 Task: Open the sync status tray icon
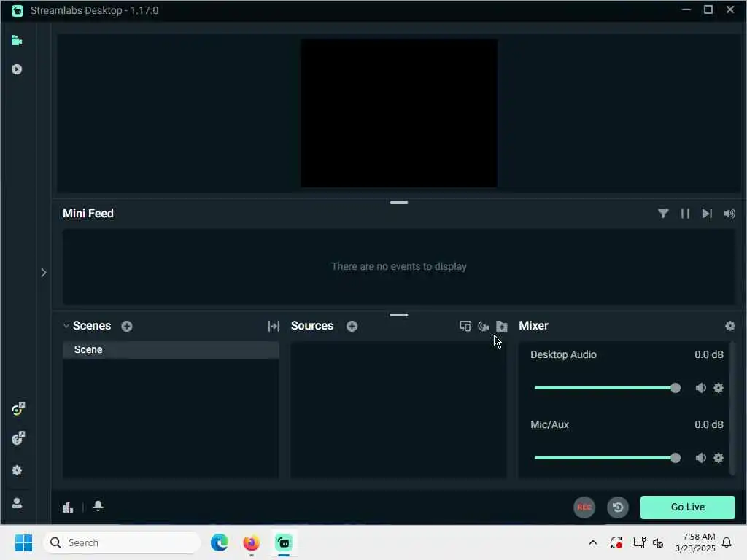tap(616, 542)
